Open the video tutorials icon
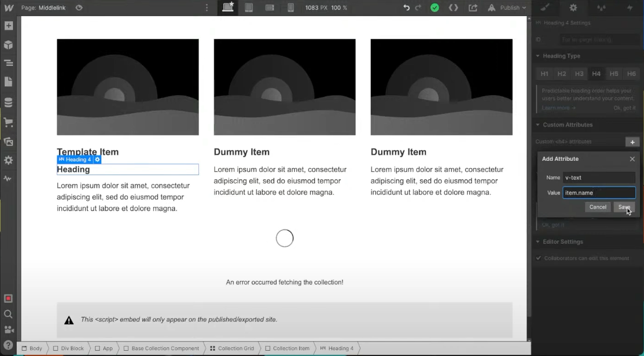Screen dimensions: 644x356 pyautogui.click(x=9, y=329)
